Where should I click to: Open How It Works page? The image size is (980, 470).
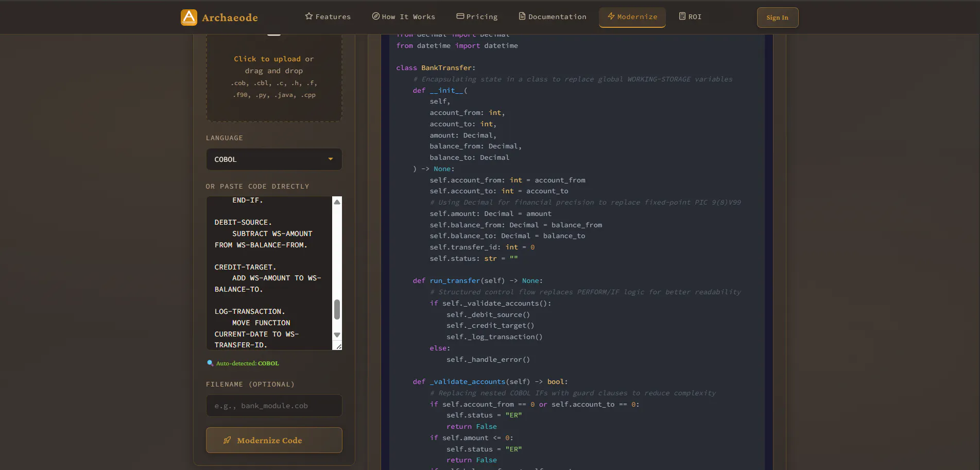tap(403, 16)
